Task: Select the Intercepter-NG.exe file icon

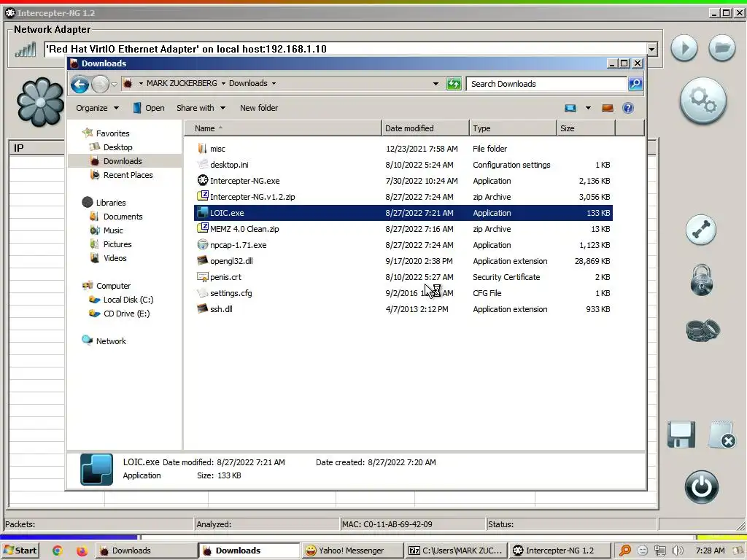Action: click(x=203, y=181)
